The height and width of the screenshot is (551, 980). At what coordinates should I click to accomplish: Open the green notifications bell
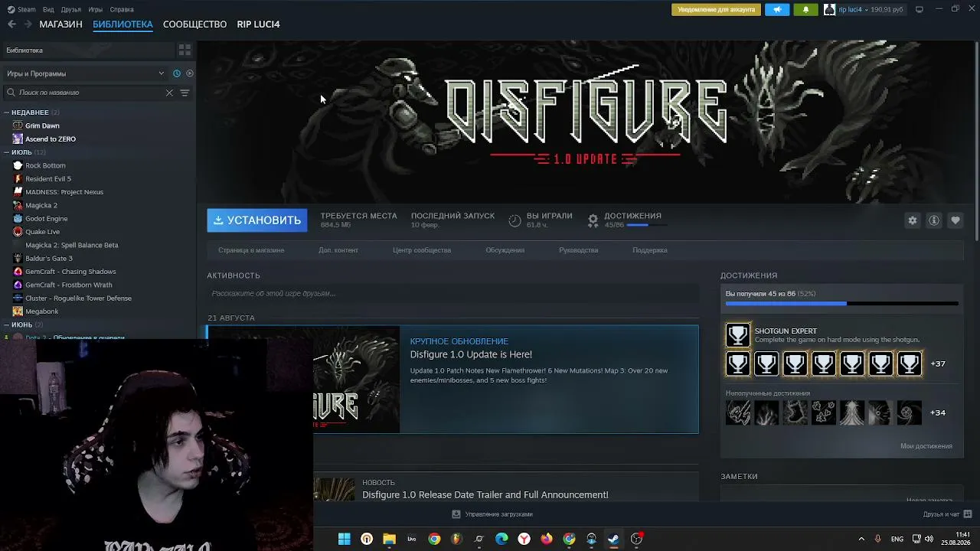click(805, 10)
